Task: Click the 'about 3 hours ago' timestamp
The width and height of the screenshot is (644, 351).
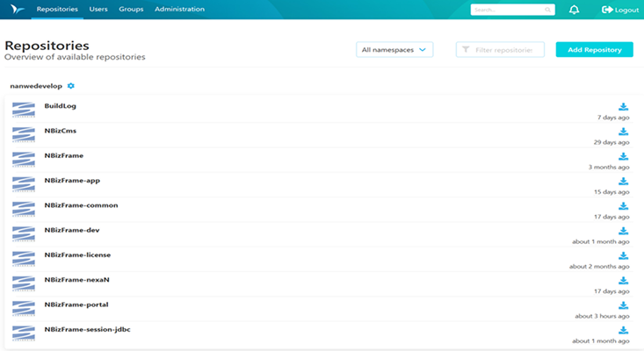Action: (x=602, y=316)
